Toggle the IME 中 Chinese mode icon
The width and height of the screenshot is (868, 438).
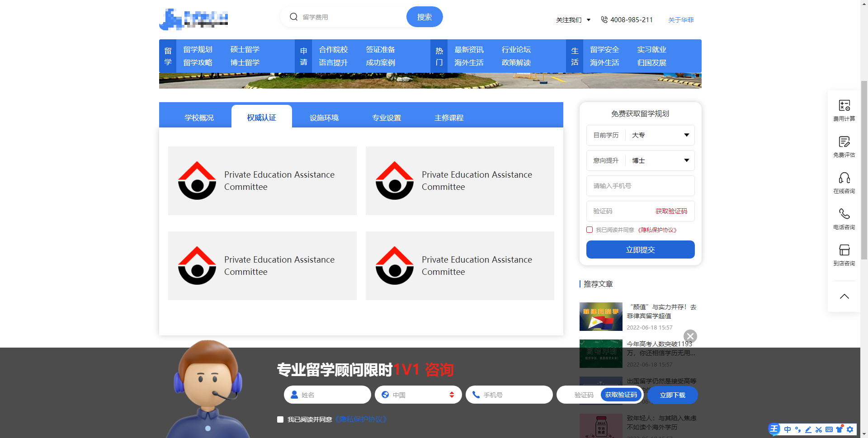[788, 429]
